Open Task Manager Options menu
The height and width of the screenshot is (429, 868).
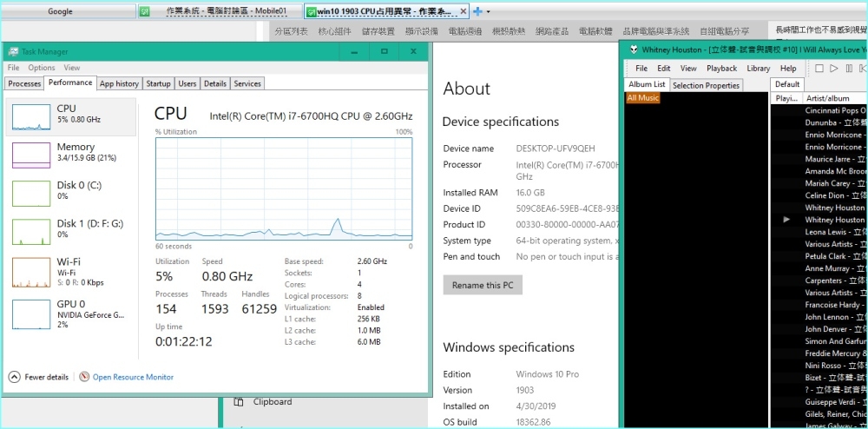pyautogui.click(x=42, y=68)
